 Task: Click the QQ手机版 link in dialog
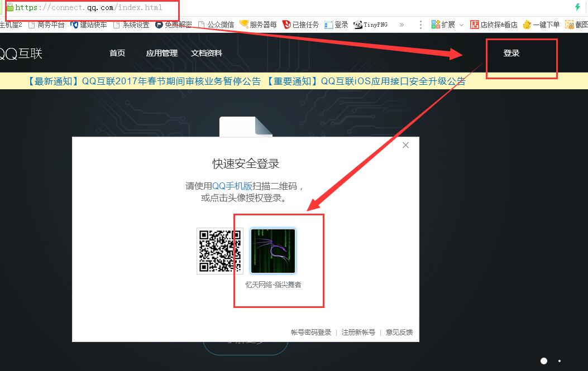point(232,186)
